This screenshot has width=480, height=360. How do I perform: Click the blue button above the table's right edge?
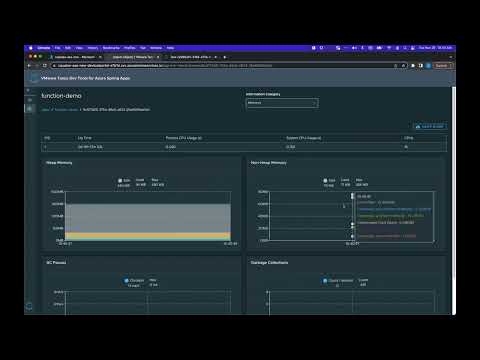point(430,126)
